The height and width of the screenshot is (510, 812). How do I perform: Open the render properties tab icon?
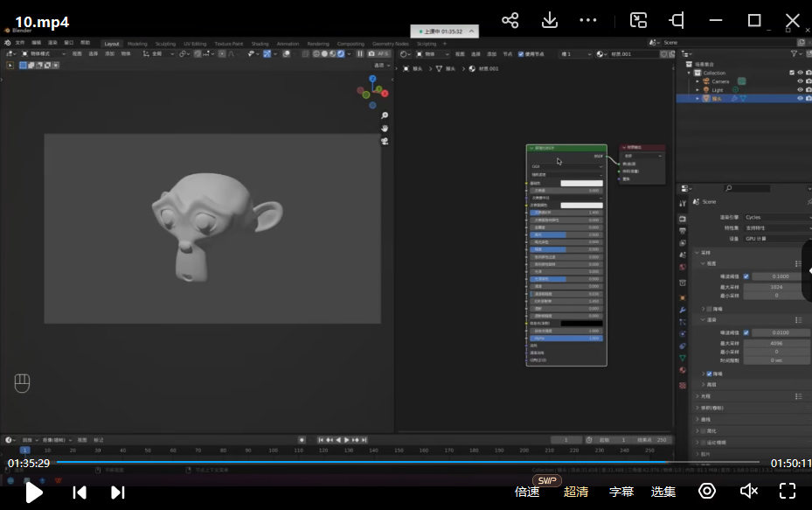683,218
